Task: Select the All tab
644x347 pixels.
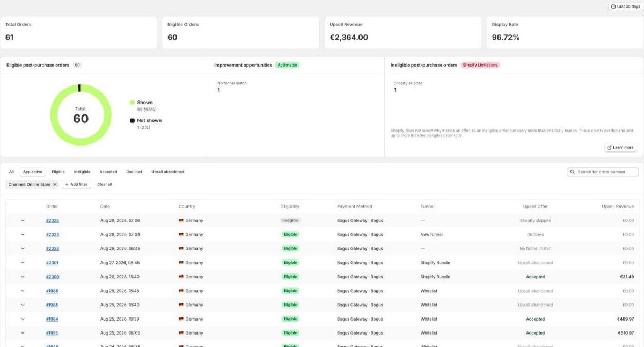Action: (11, 172)
